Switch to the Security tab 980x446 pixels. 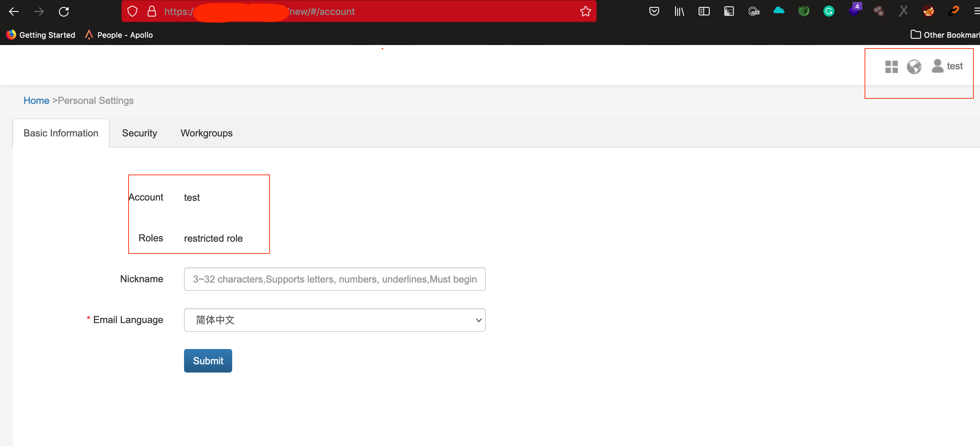click(139, 133)
